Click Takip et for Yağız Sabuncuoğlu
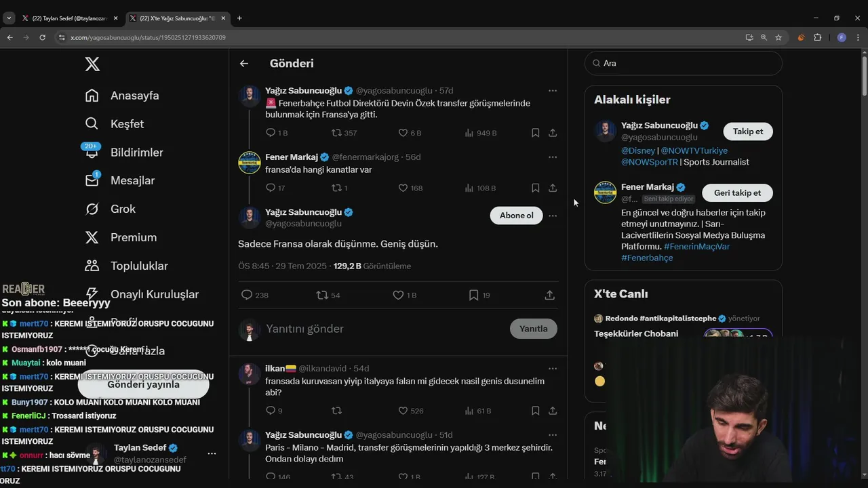 (x=748, y=131)
